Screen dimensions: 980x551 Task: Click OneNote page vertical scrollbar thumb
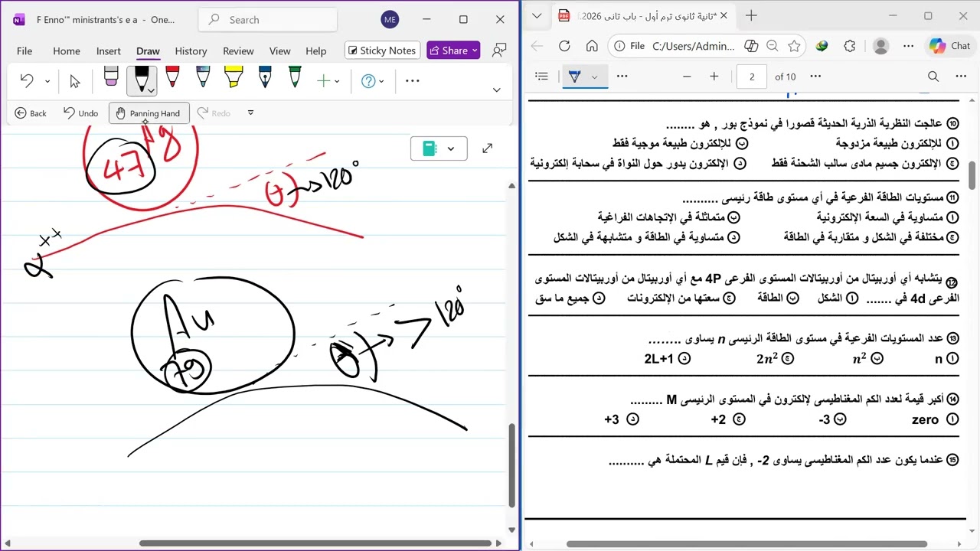click(511, 465)
